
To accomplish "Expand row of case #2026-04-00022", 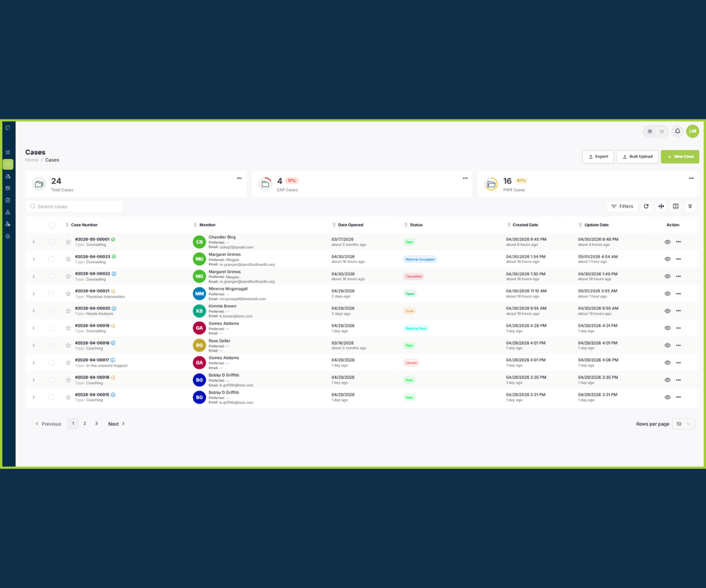I will point(34,276).
